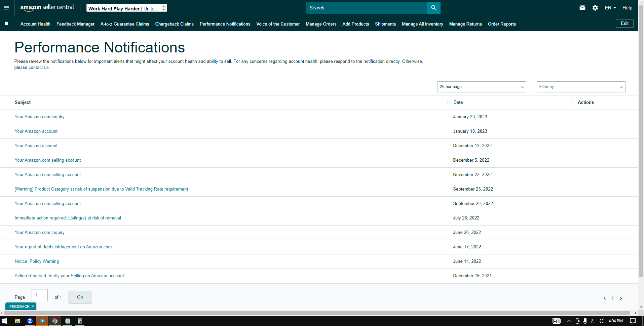Open September 20, 2022 selling account notification
The height and width of the screenshot is (326, 644).
(47, 204)
